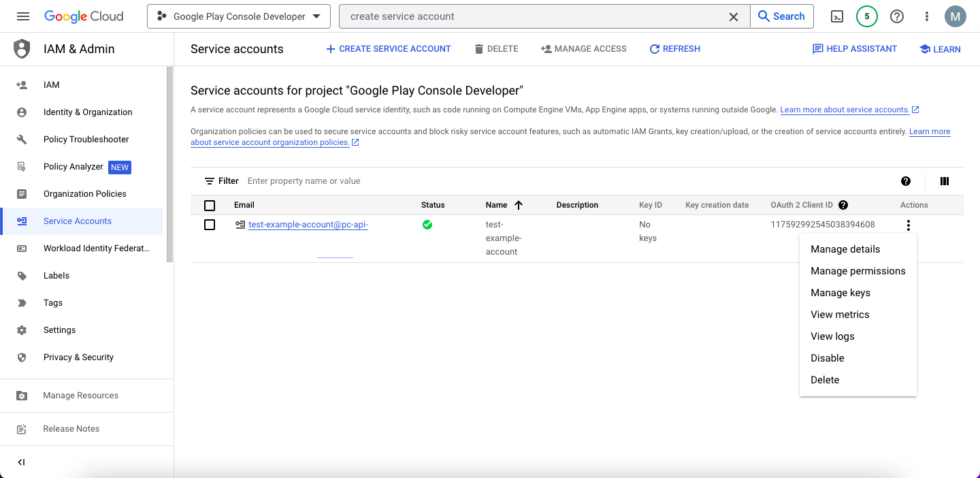Check the select all rows checkbox
The height and width of the screenshot is (478, 980).
pos(210,205)
